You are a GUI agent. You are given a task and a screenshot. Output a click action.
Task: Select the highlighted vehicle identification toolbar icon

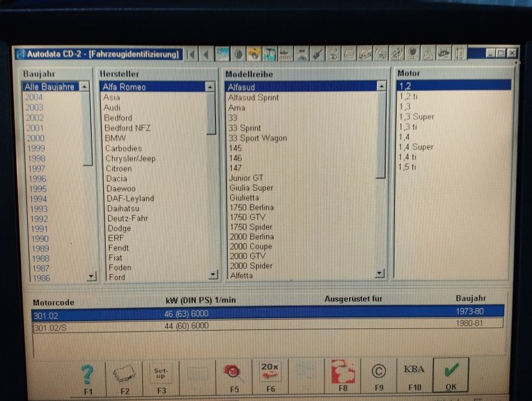(222, 53)
